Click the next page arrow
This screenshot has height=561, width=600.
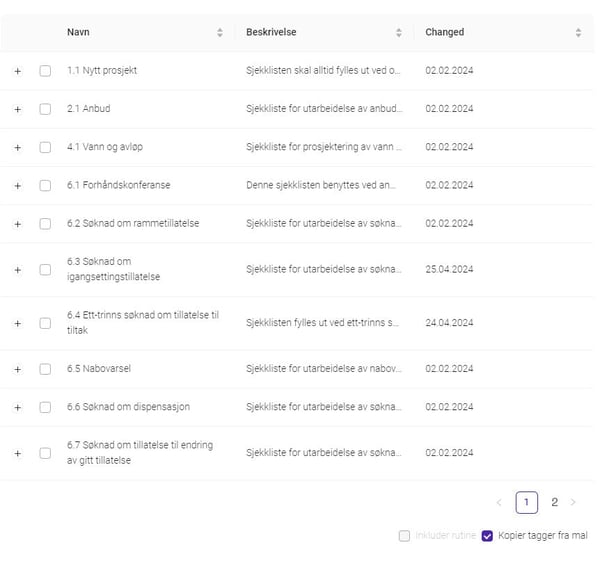click(x=574, y=502)
